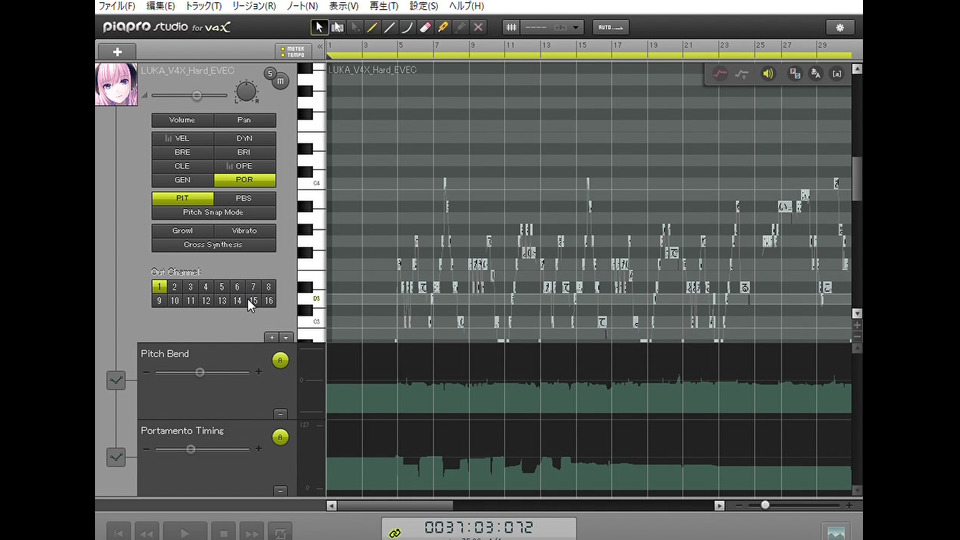The image size is (960, 540).
Task: Open Cross Synthesis parameter
Action: click(214, 245)
